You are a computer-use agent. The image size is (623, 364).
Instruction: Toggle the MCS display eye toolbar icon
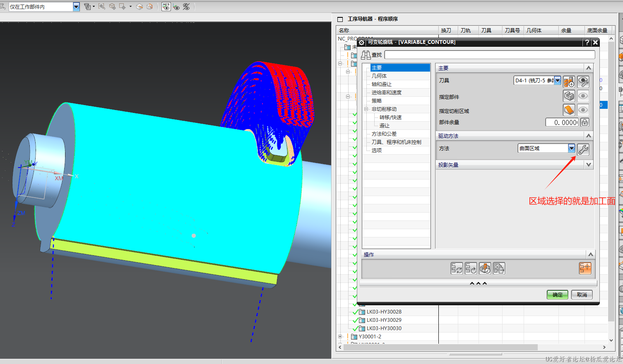(x=166, y=7)
